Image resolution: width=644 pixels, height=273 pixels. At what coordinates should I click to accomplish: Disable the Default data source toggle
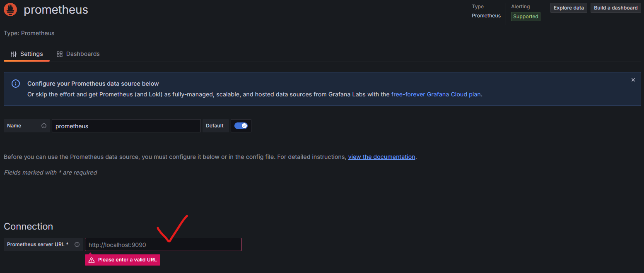[241, 125]
